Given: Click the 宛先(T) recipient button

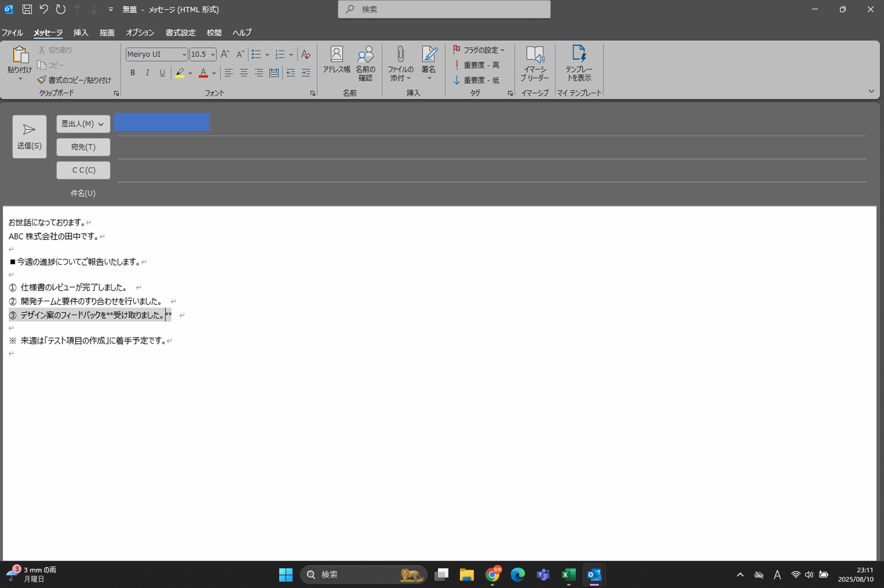Looking at the screenshot, I should 83,147.
